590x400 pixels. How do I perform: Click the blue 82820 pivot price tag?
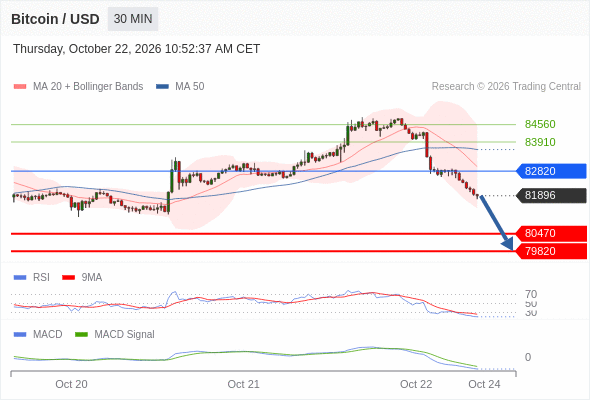point(551,171)
